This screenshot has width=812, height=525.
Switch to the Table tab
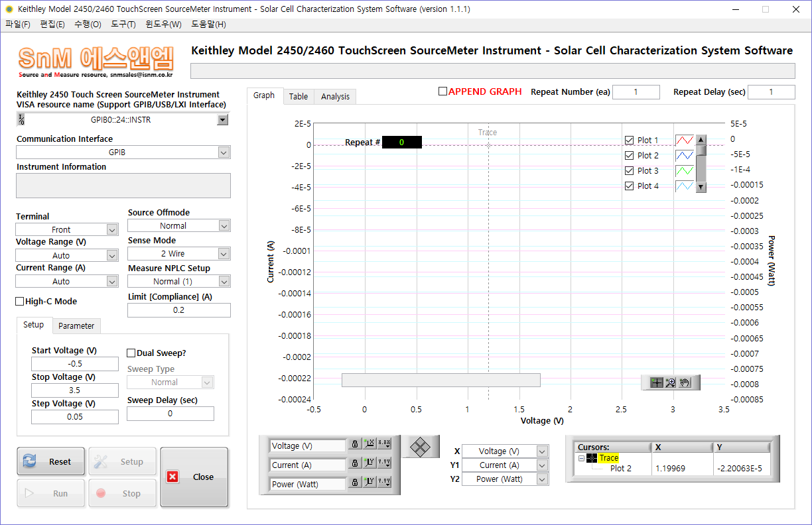(299, 96)
